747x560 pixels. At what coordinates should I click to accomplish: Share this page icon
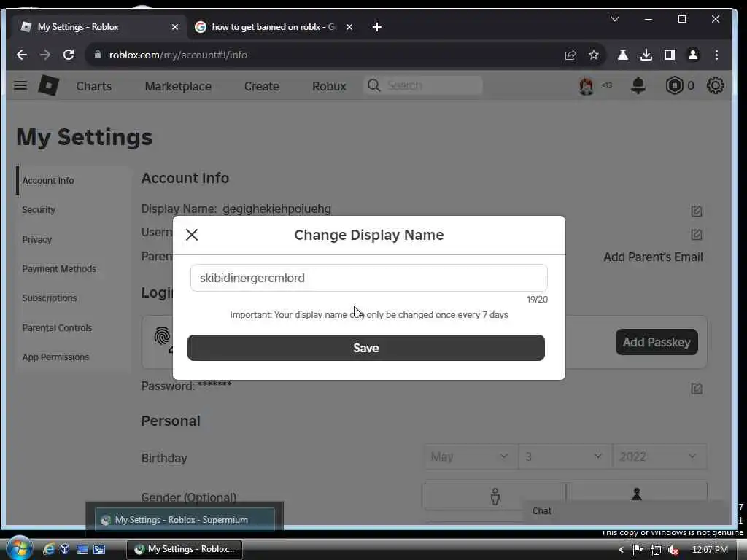click(570, 55)
